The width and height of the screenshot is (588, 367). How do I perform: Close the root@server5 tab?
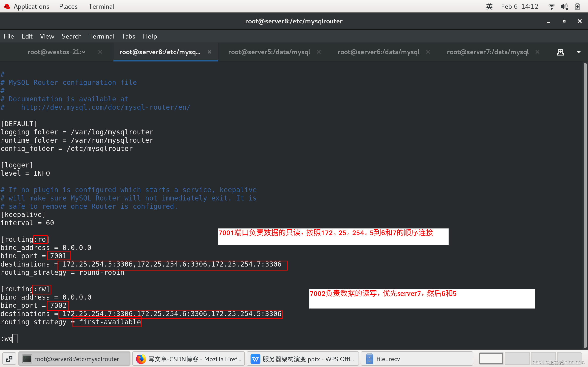319,52
